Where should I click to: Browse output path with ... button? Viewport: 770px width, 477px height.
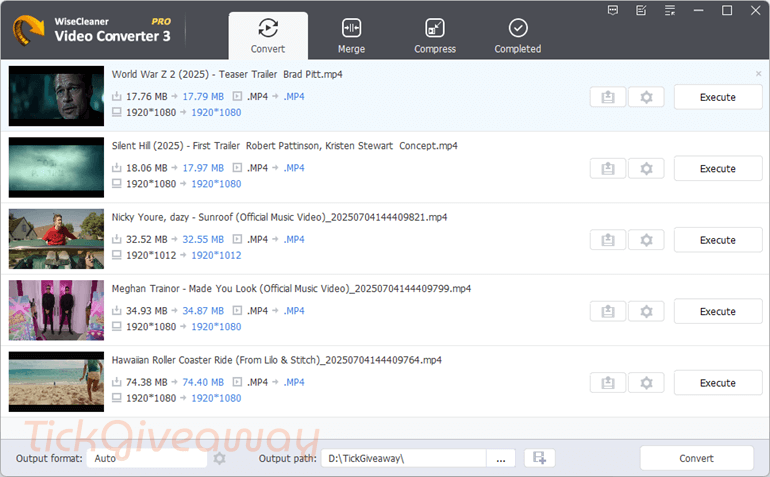pos(501,458)
